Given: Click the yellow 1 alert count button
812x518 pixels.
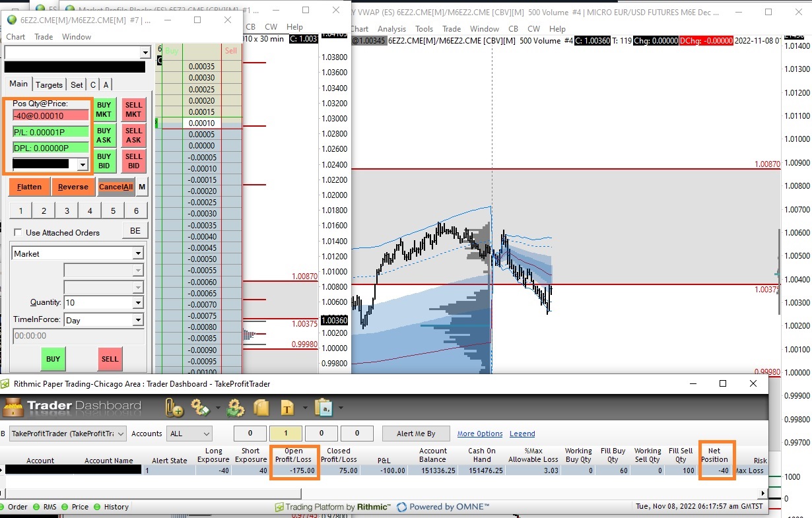Looking at the screenshot, I should 286,434.
